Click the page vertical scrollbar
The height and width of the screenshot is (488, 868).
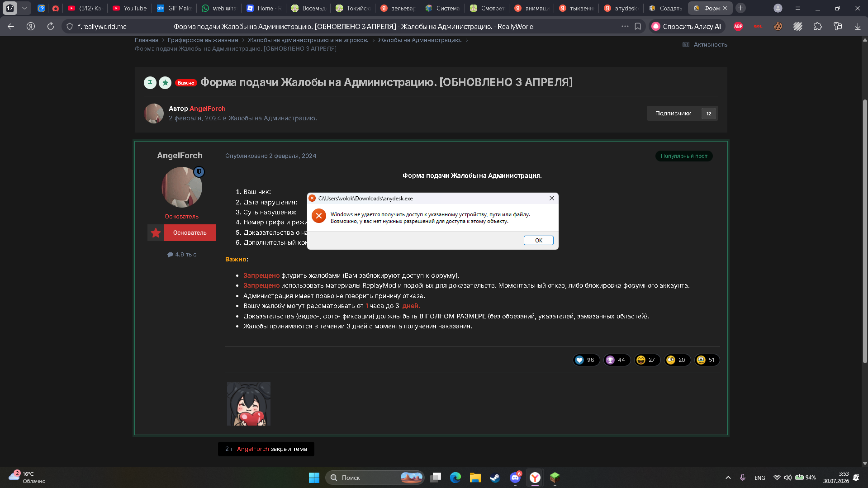coord(865,231)
